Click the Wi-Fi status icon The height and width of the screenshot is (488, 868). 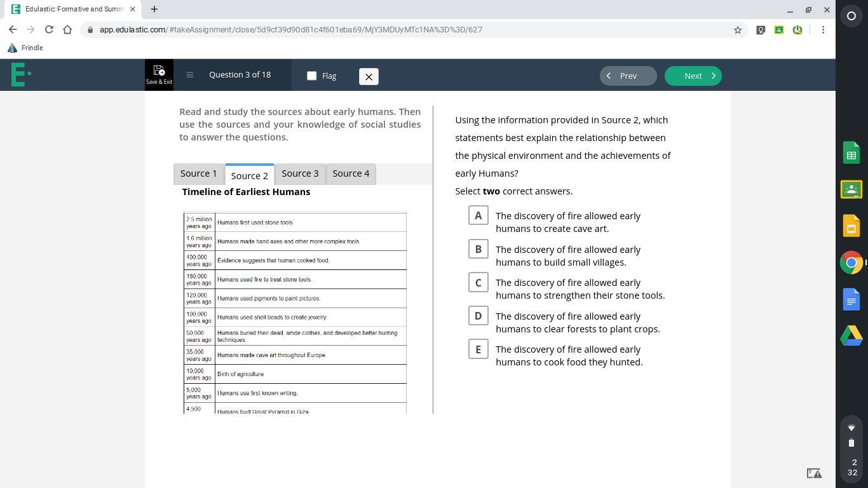pos(851,428)
